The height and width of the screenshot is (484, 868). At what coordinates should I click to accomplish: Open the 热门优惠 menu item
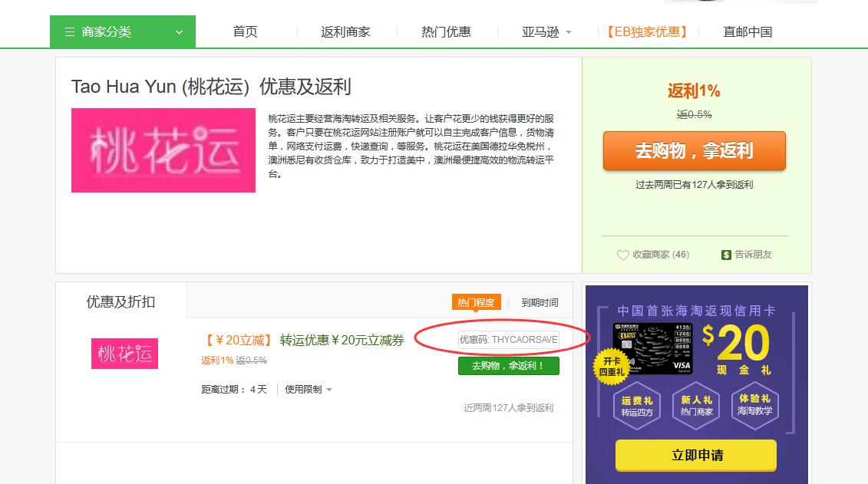point(446,32)
